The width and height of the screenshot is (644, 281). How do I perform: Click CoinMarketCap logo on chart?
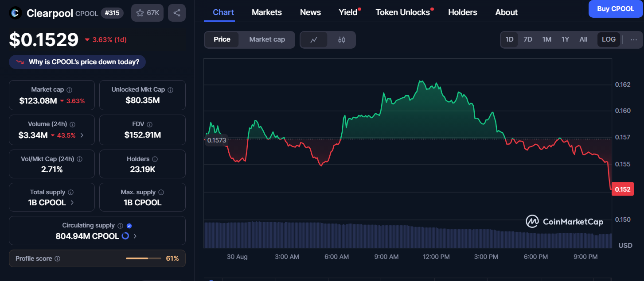pyautogui.click(x=565, y=222)
